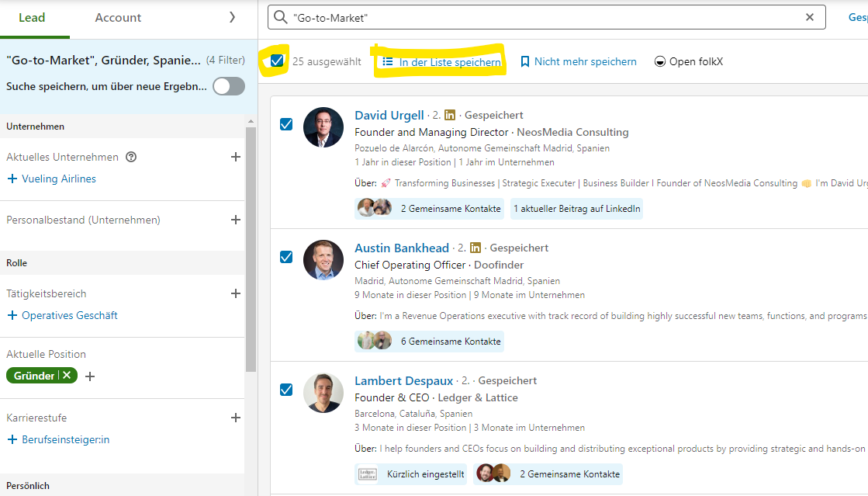Add Berufseinsteiger:in filter suggestion
The height and width of the screenshot is (496, 868).
coord(58,439)
